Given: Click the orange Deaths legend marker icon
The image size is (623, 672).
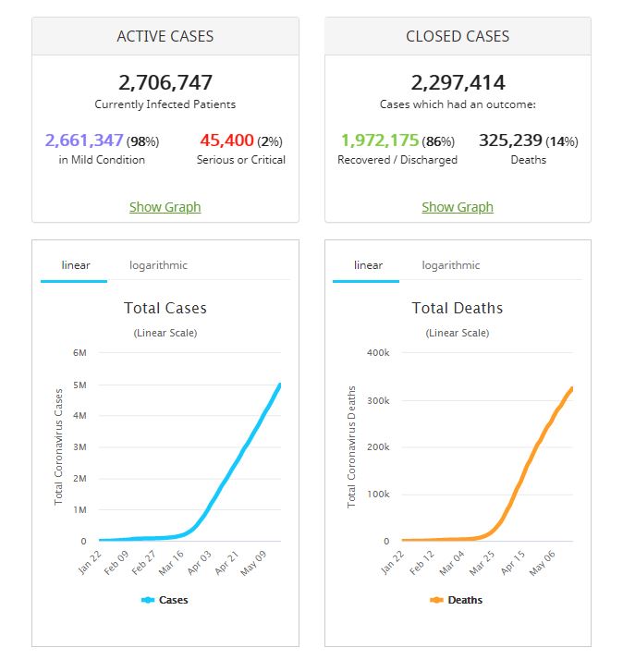Looking at the screenshot, I should 437,600.
